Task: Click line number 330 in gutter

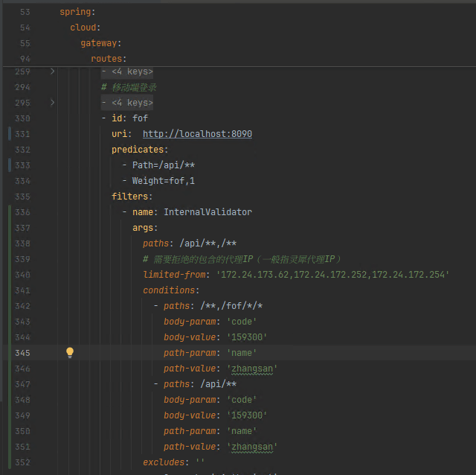Action: click(x=22, y=118)
